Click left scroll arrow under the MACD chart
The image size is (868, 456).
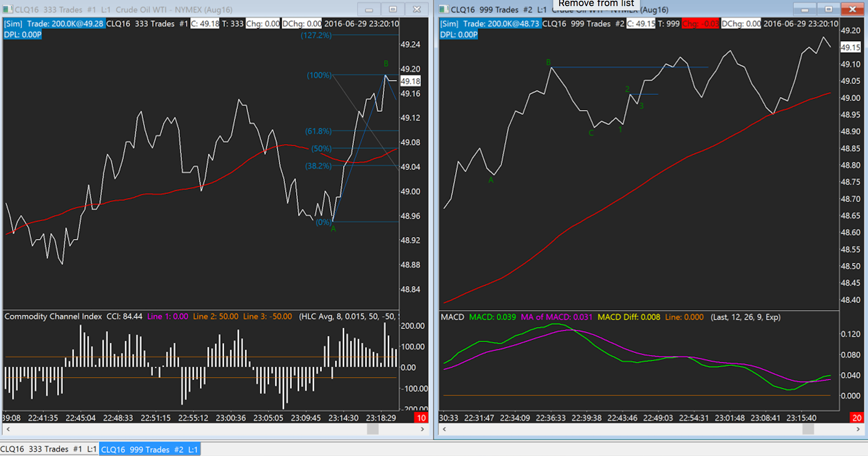[444, 429]
